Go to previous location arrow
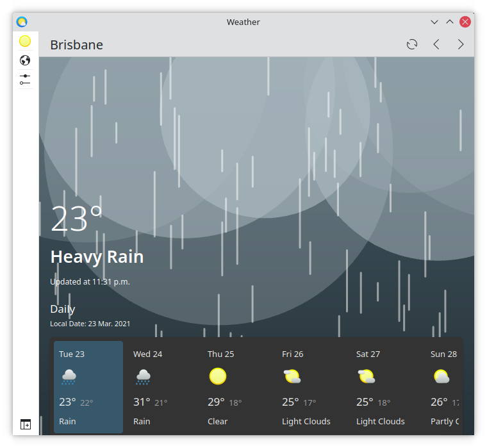The width and height of the screenshot is (487, 448). (x=436, y=44)
